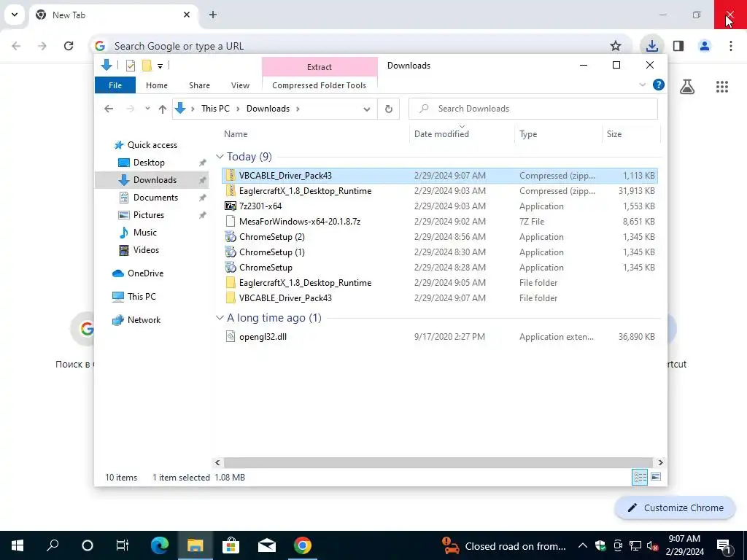747x560 pixels.
Task: Select the VBCABLE_Driver_Pack43 file folder
Action: tap(440, 298)
